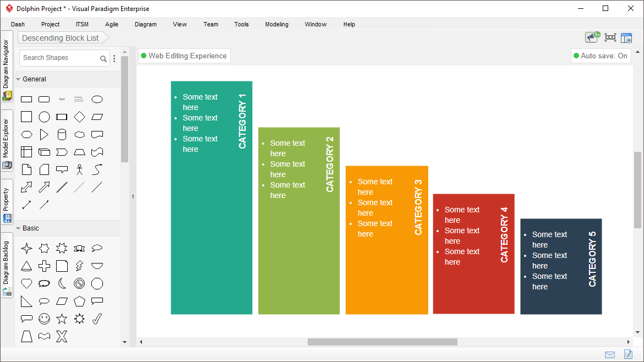Select the cross plus shape
The width and height of the screenshot is (644, 362).
44,266
